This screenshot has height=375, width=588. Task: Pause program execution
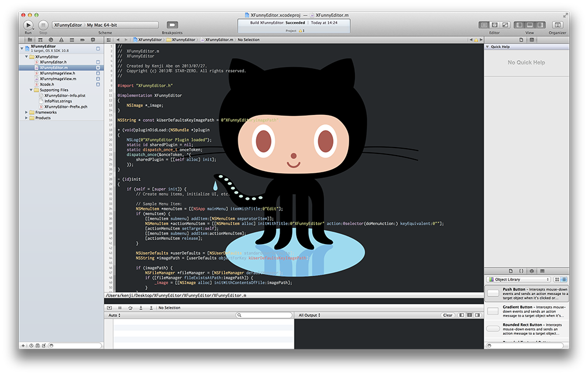[120, 308]
